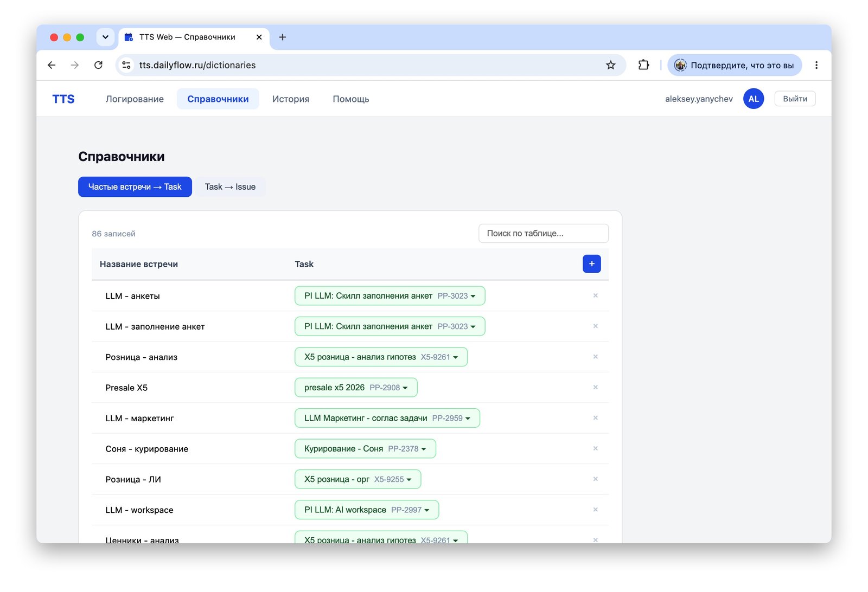The width and height of the screenshot is (868, 592).
Task: Remove the Розница - анализ row
Action: click(596, 357)
